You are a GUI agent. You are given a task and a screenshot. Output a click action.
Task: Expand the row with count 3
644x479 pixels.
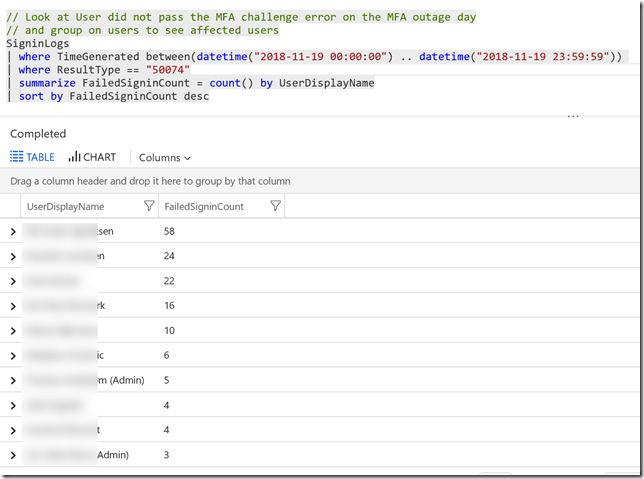[13, 455]
